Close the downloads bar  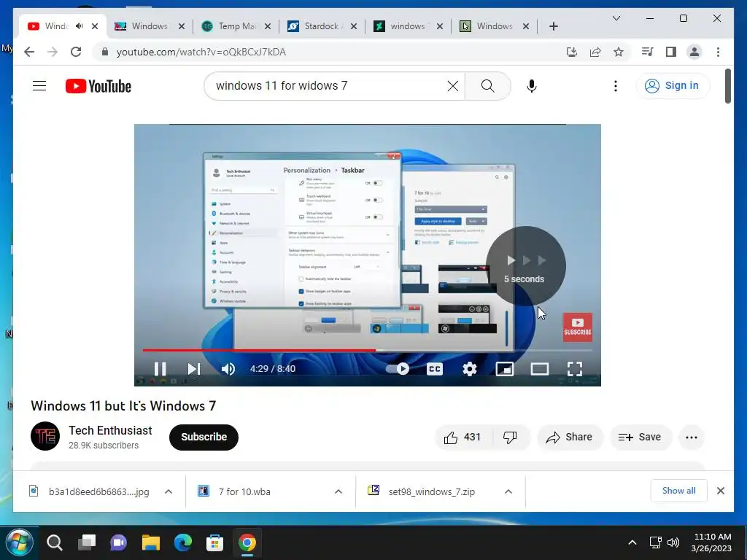click(x=720, y=491)
